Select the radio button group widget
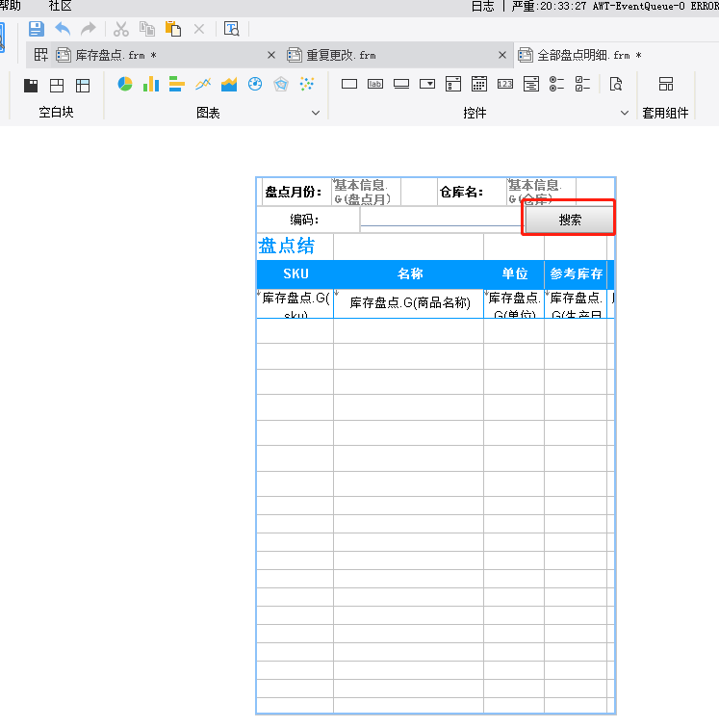 tap(557, 85)
